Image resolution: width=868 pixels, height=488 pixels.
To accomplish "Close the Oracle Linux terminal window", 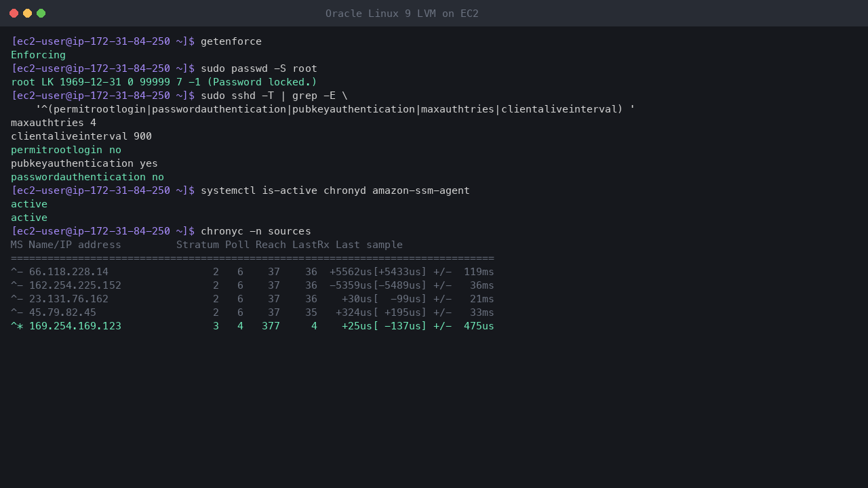I will click(x=14, y=13).
